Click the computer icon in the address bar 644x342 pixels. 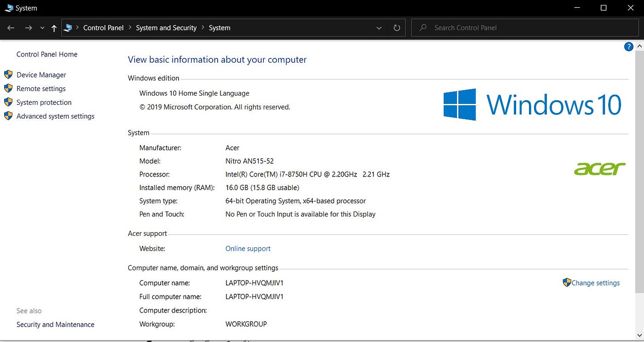coord(68,28)
